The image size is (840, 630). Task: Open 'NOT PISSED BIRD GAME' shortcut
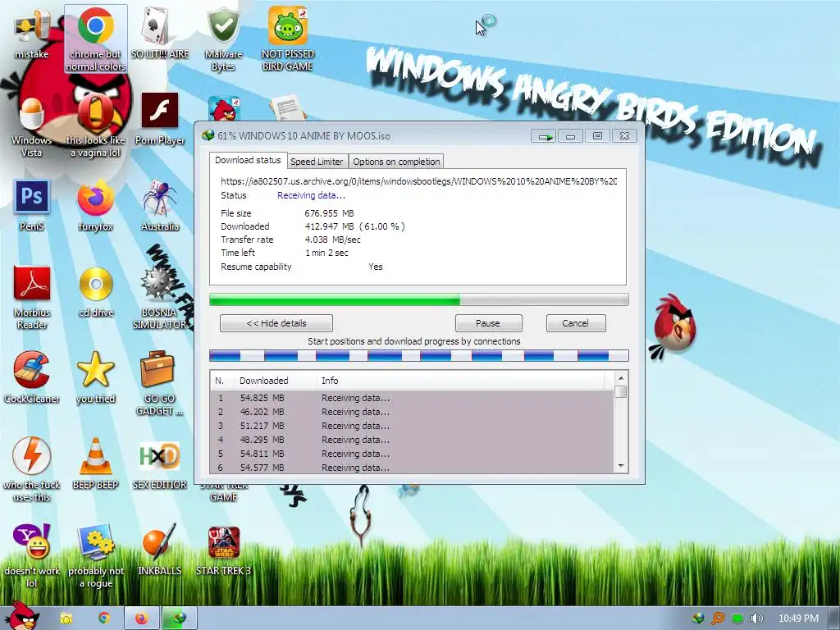(288, 39)
